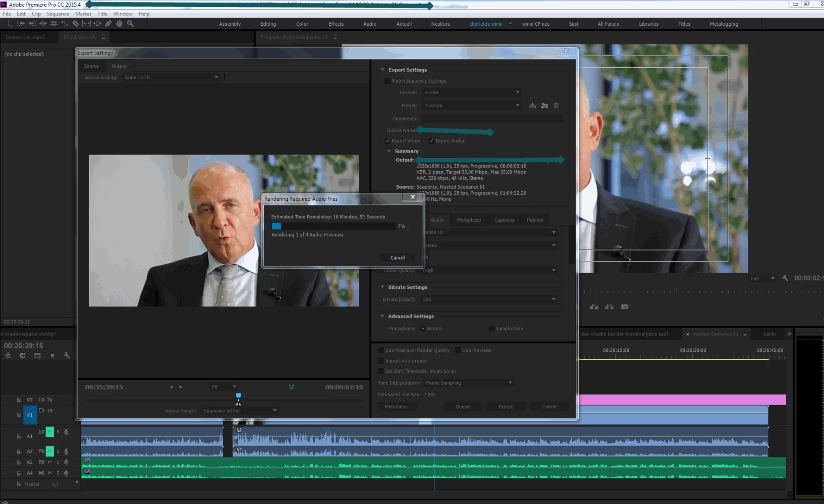Select the Hand tool
This screenshot has width=824, height=504.
(119, 23)
